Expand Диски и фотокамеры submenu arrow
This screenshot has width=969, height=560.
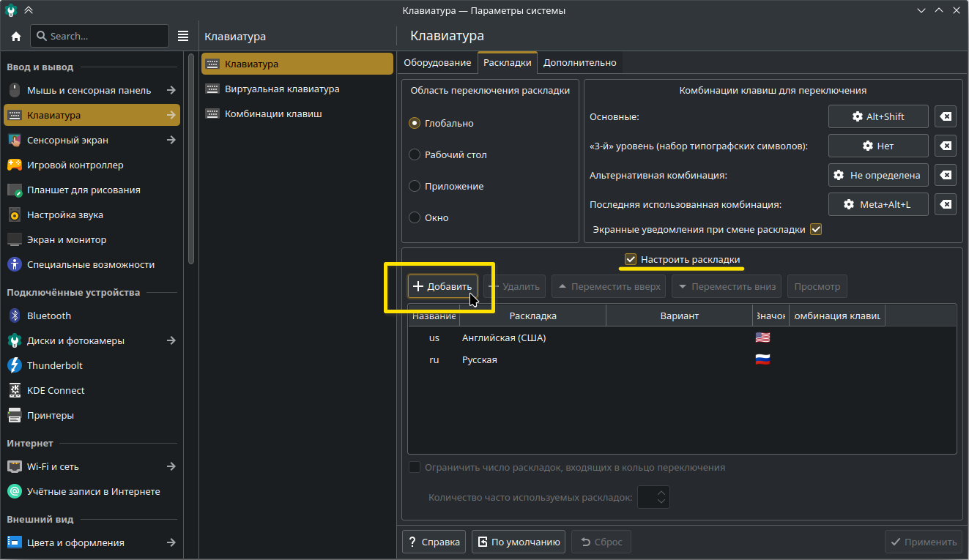click(171, 340)
